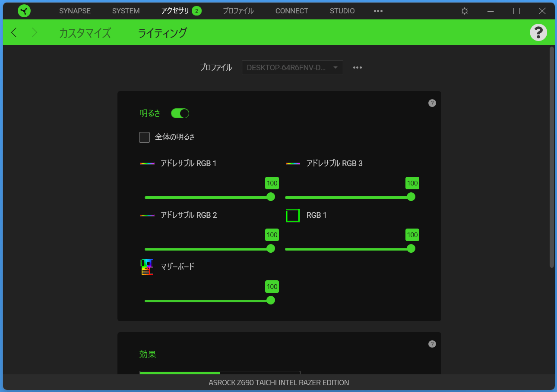Select the ライティング subtab

pos(162,33)
